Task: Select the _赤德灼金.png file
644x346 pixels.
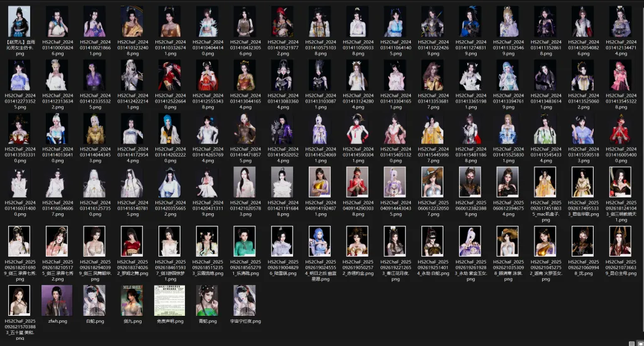Action: point(358,241)
